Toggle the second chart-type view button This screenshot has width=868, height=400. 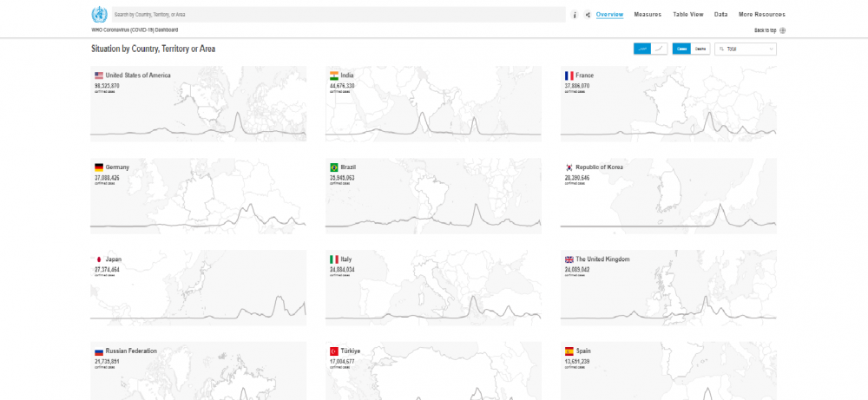tap(660, 49)
